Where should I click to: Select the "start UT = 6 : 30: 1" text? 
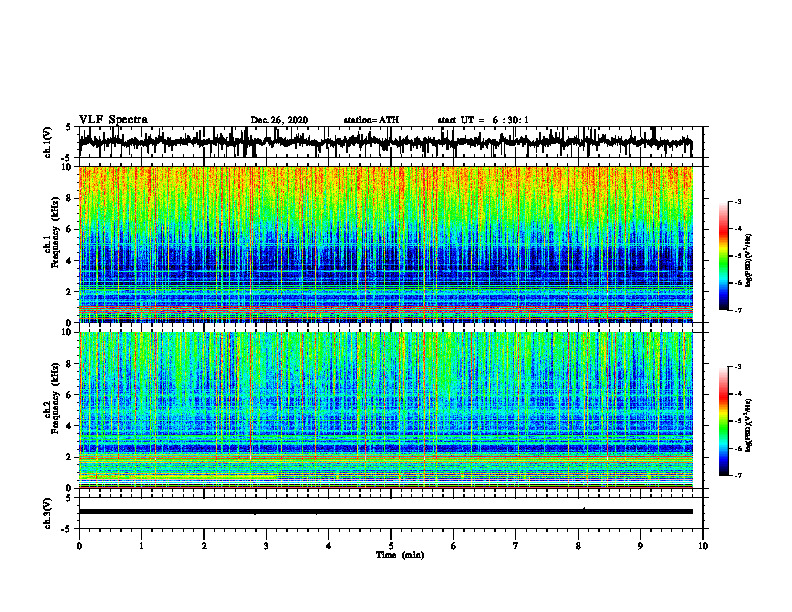(483, 120)
